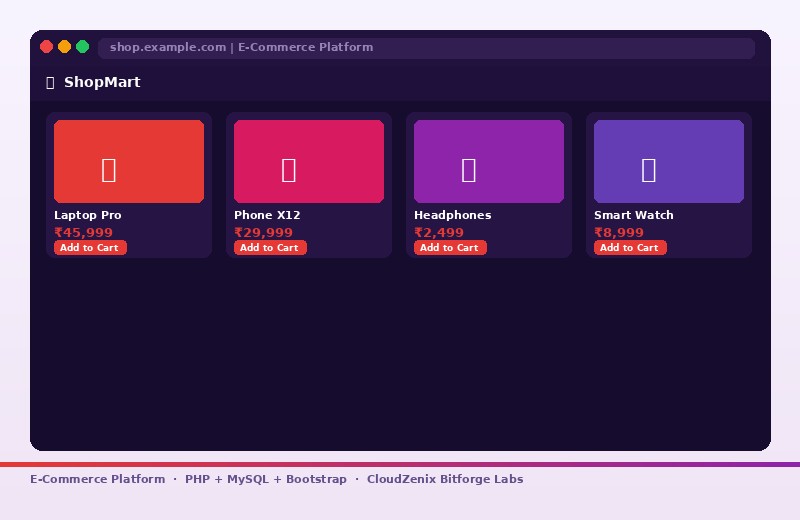The image size is (800, 520).
Task: Click the ShopMart logo icon
Action: (x=50, y=83)
